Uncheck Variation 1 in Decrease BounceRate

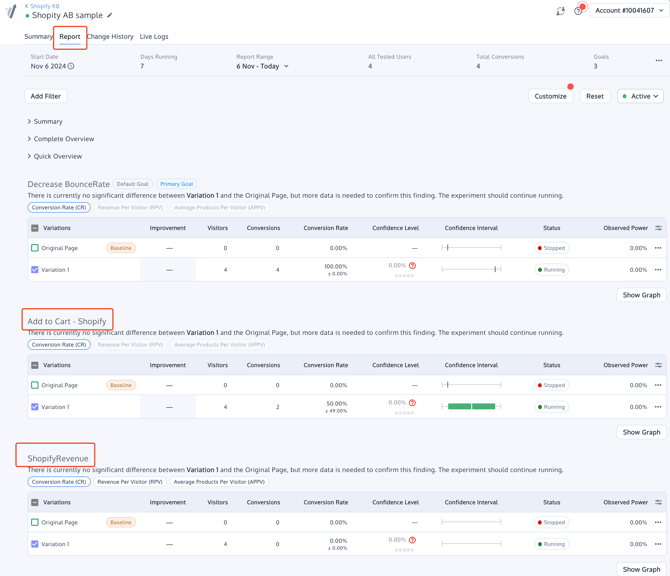(x=35, y=270)
